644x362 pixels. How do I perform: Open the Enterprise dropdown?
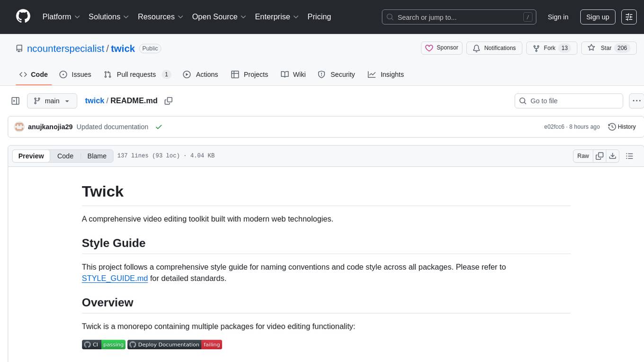(277, 17)
